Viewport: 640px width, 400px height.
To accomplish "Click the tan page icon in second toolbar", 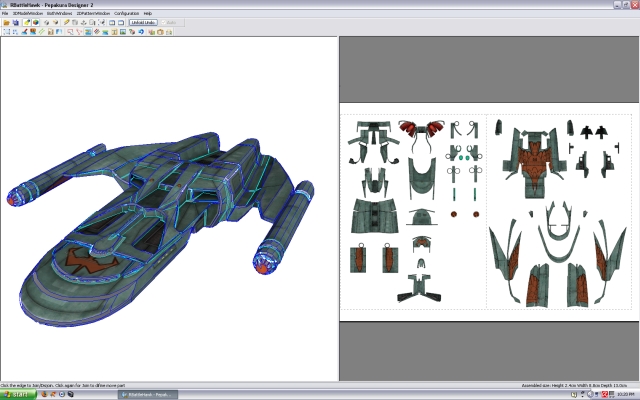I will click(x=51, y=32).
